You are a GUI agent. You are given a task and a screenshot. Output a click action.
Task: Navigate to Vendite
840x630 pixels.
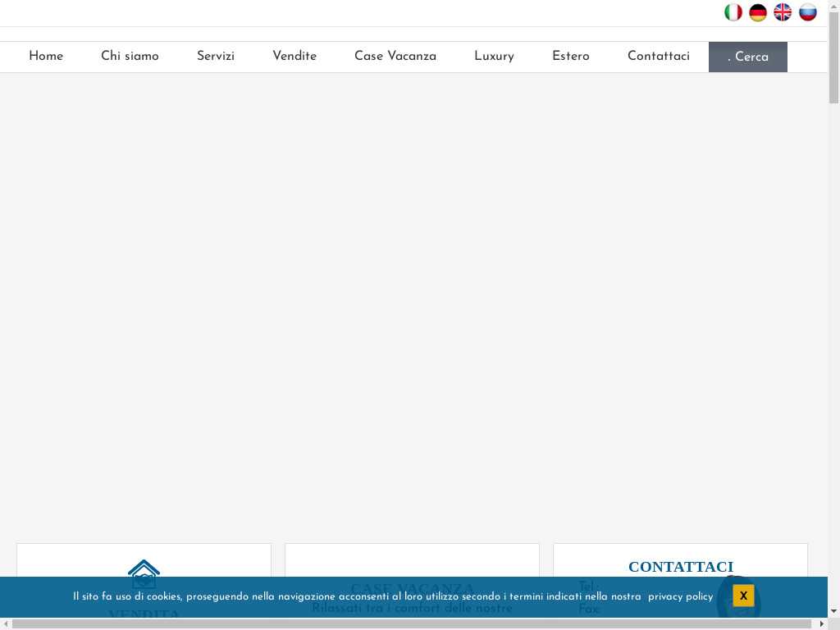(x=294, y=57)
